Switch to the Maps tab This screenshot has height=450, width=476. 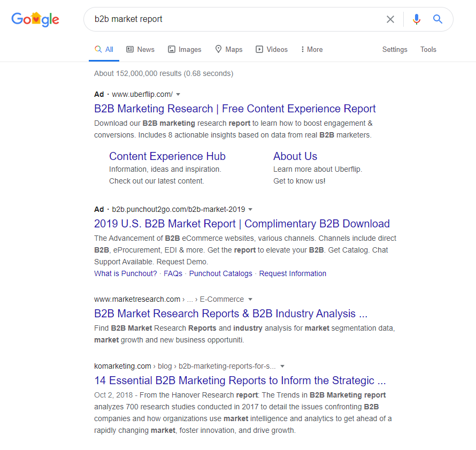coord(228,49)
